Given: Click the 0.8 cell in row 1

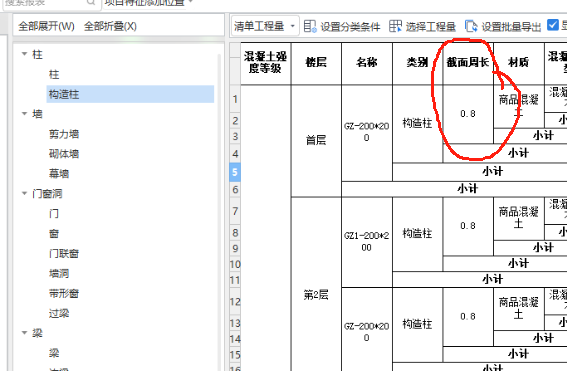Looking at the screenshot, I should [x=468, y=114].
